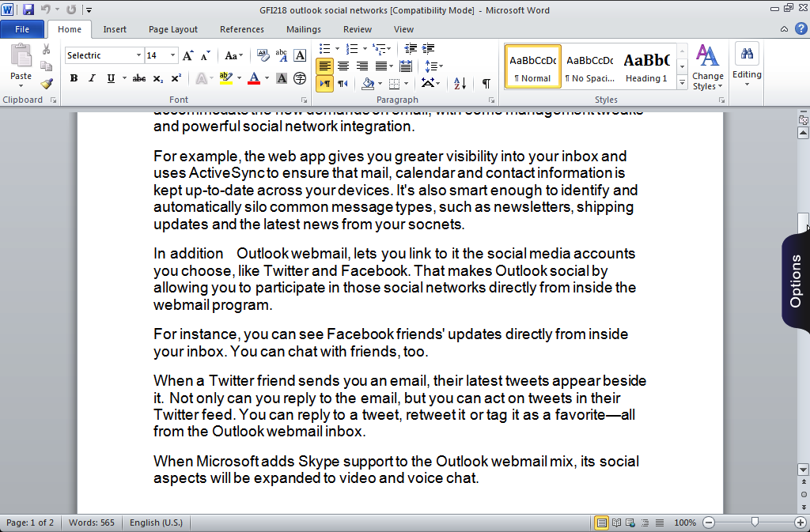Click the 100% zoom level
810x532 pixels.
pyautogui.click(x=685, y=523)
